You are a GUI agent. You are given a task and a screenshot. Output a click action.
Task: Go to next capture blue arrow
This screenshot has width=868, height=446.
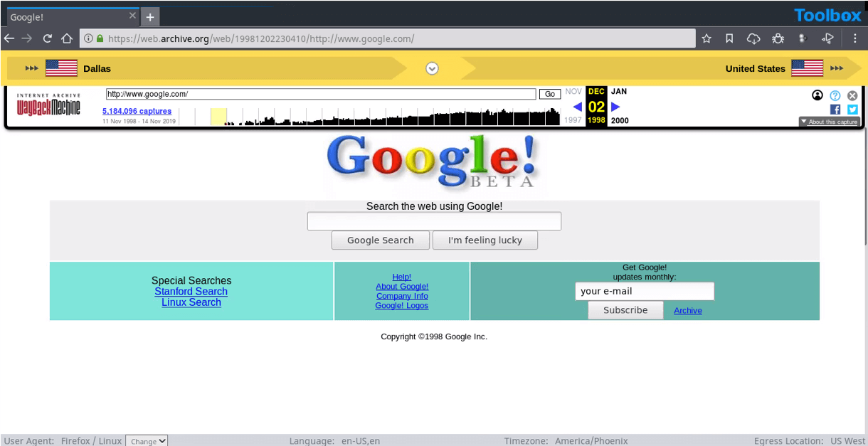pos(615,107)
